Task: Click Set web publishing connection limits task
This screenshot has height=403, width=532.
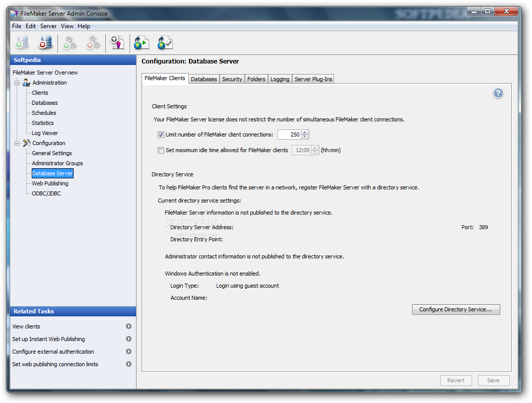Action: (x=55, y=364)
